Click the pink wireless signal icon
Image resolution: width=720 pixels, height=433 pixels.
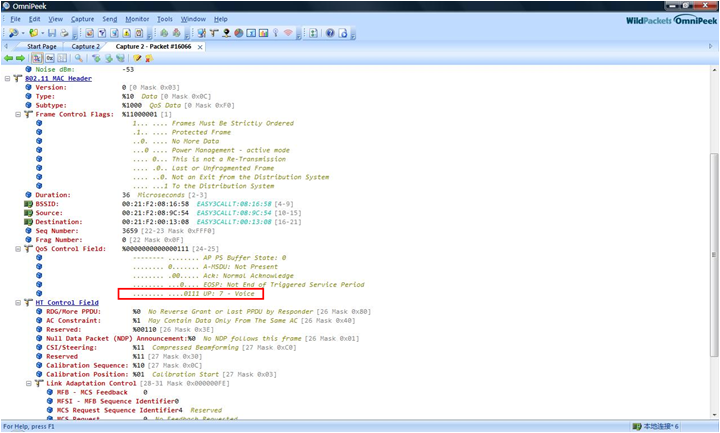(x=288, y=33)
